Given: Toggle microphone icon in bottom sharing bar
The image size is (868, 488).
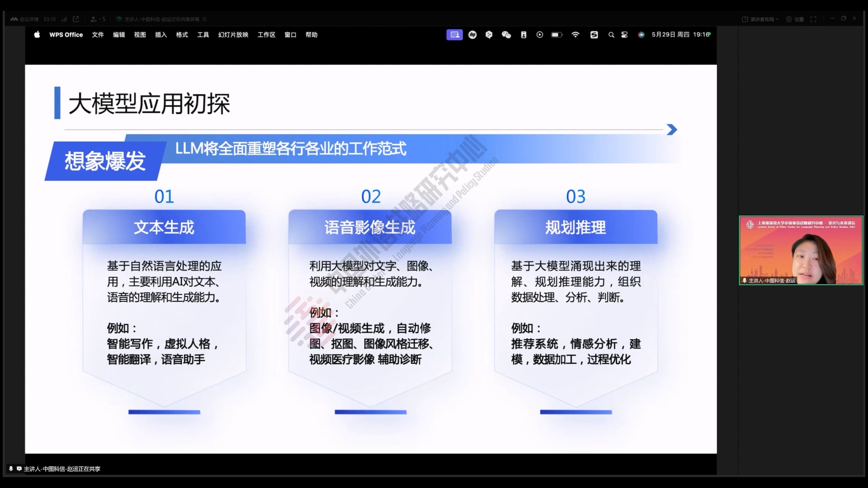Looking at the screenshot, I should point(11,468).
